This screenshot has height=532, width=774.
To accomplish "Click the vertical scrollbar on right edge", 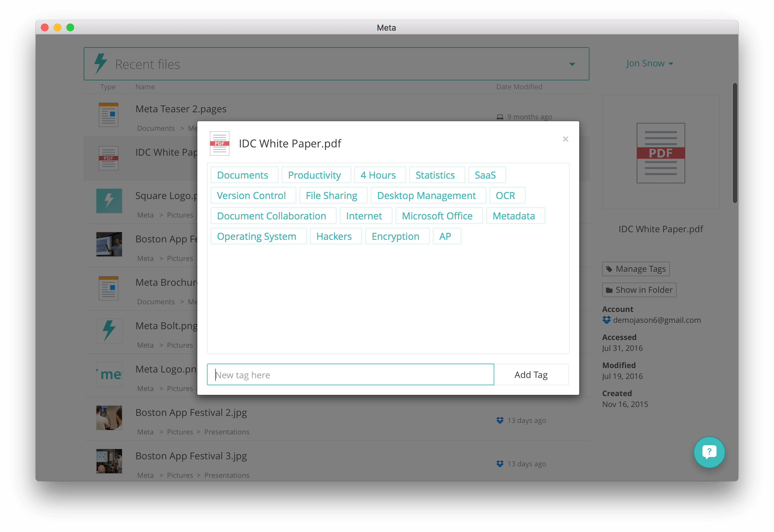I will tap(735, 143).
